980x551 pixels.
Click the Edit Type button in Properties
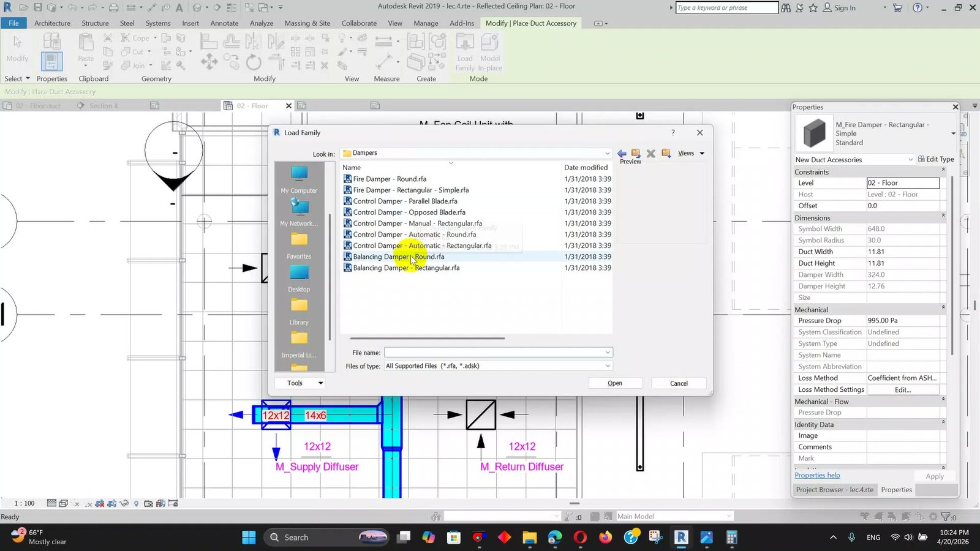(x=936, y=159)
